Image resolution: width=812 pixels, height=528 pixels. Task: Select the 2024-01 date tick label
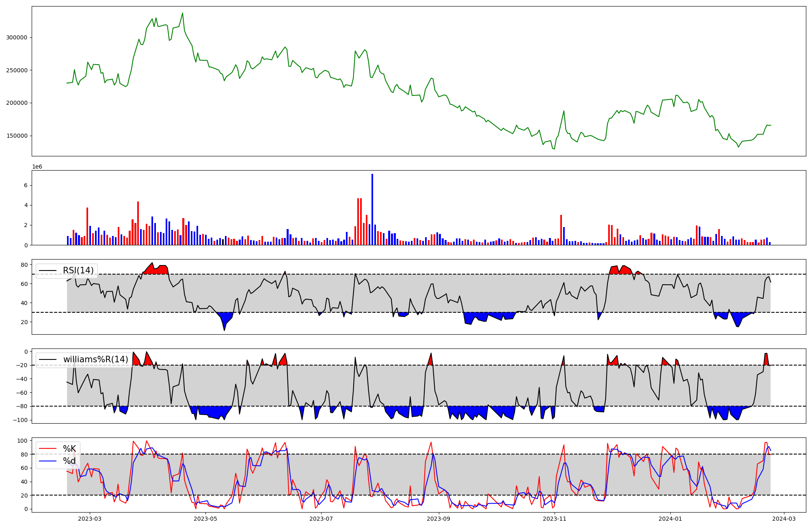click(670, 519)
